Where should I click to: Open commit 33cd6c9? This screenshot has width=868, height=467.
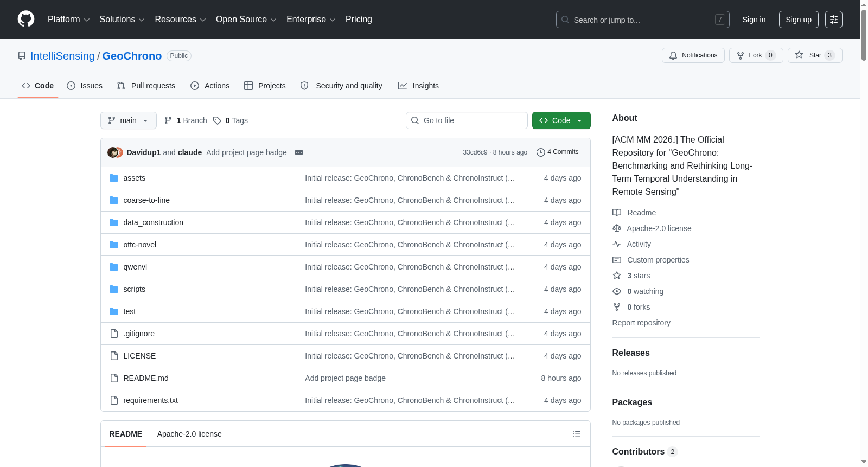click(475, 152)
